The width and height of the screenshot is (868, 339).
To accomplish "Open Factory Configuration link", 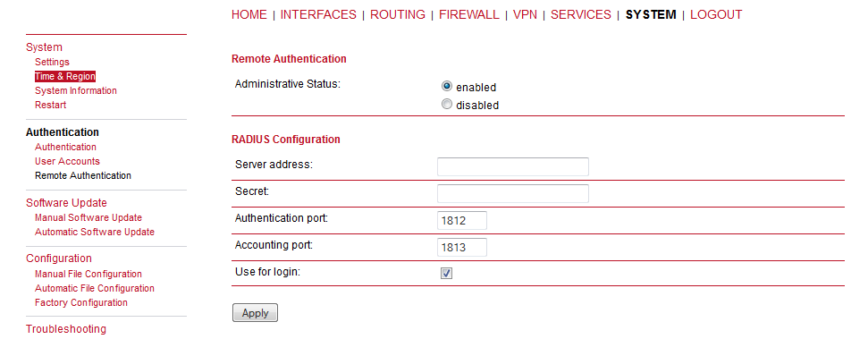I will pyautogui.click(x=81, y=302).
